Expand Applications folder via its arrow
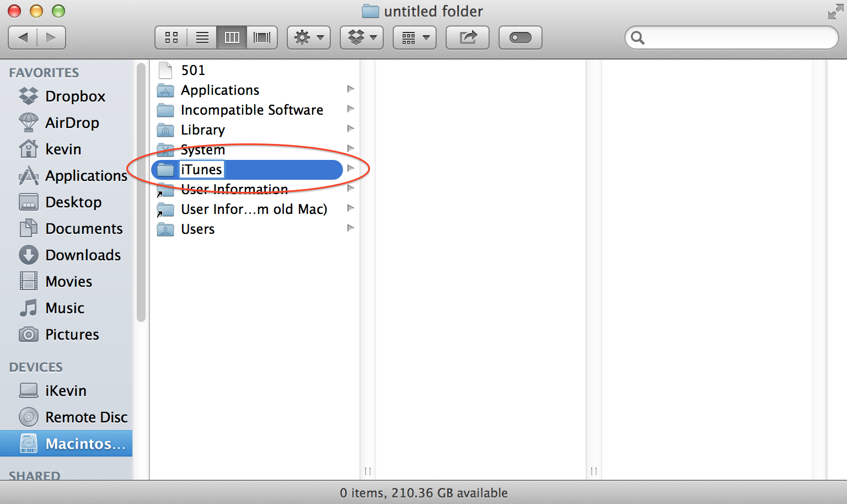This screenshot has height=504, width=847. (350, 89)
